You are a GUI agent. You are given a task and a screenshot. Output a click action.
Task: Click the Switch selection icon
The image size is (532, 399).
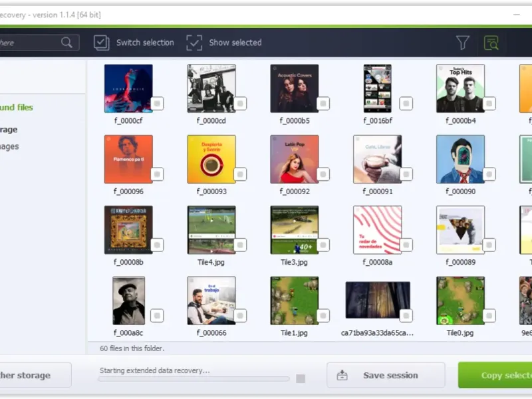[102, 43]
